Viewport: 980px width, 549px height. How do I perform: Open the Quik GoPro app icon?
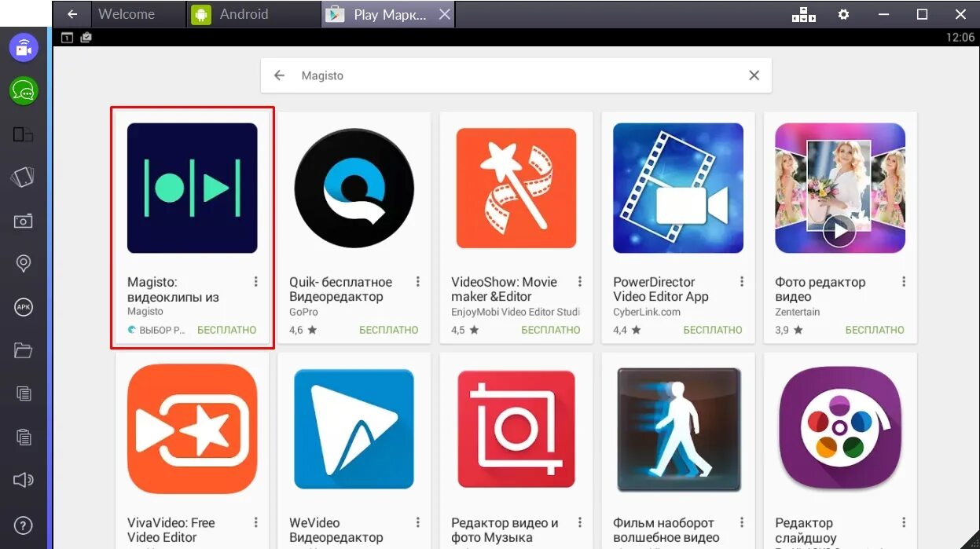[354, 188]
